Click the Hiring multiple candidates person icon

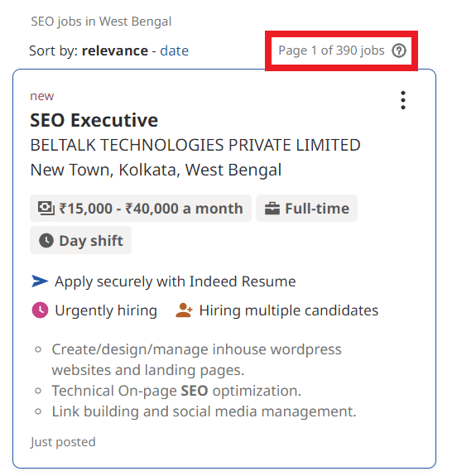(184, 310)
